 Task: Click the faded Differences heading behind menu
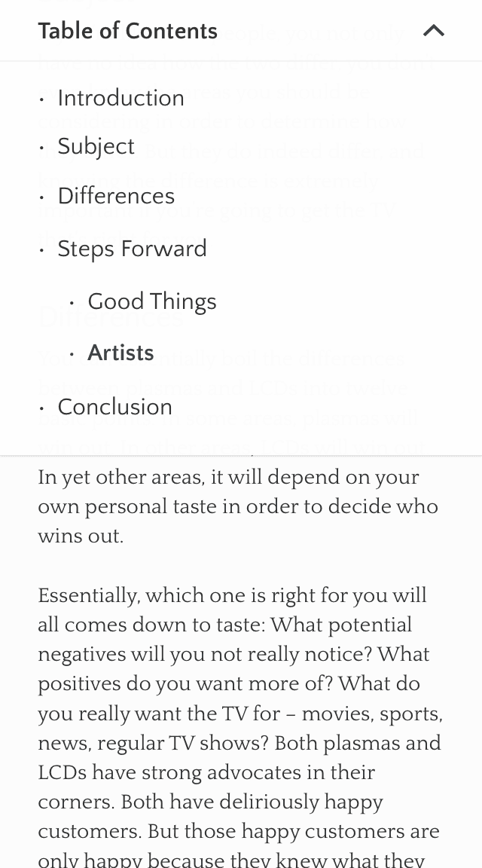click(x=111, y=317)
